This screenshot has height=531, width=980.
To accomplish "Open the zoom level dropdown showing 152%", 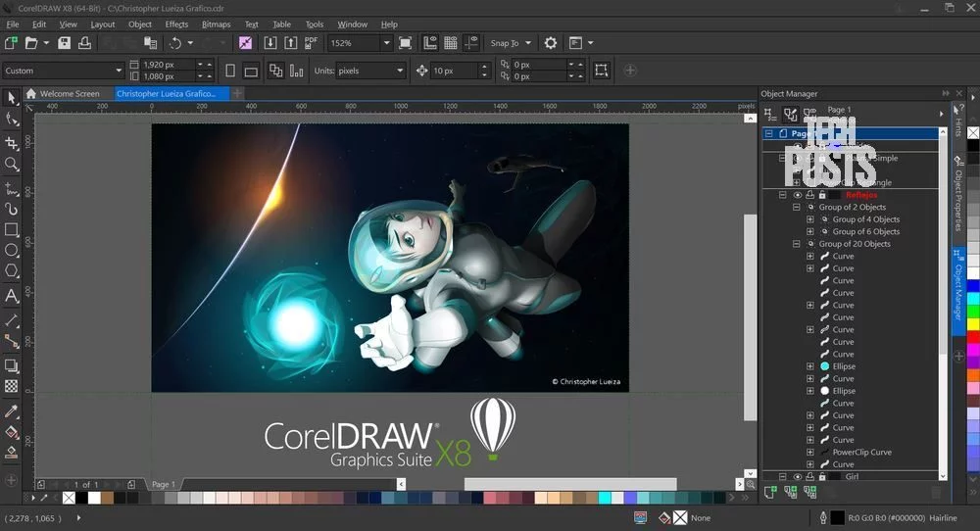I will 386,43.
